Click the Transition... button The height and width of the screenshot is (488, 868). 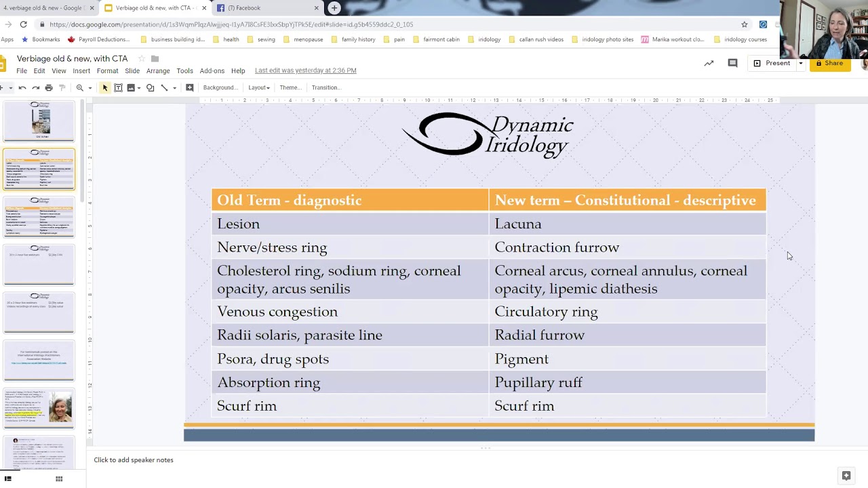point(326,87)
